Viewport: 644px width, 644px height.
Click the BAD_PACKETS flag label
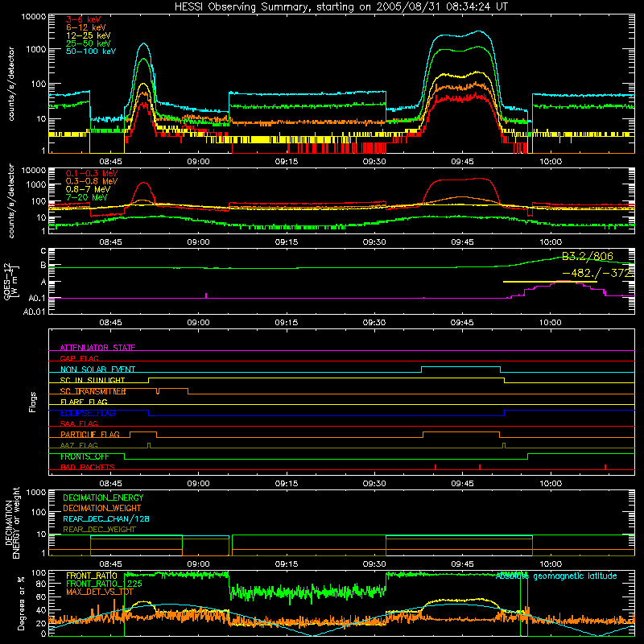click(88, 467)
